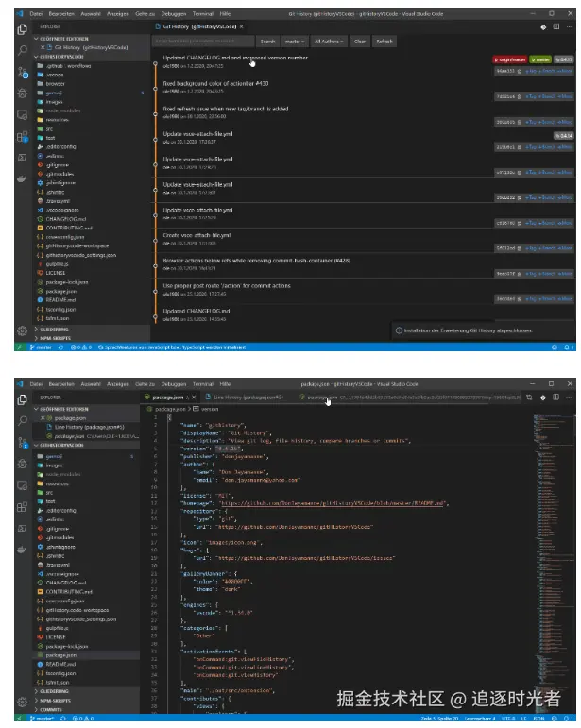Copy hash icon on first commit row
Screen dimensions: 581x728
[520, 71]
